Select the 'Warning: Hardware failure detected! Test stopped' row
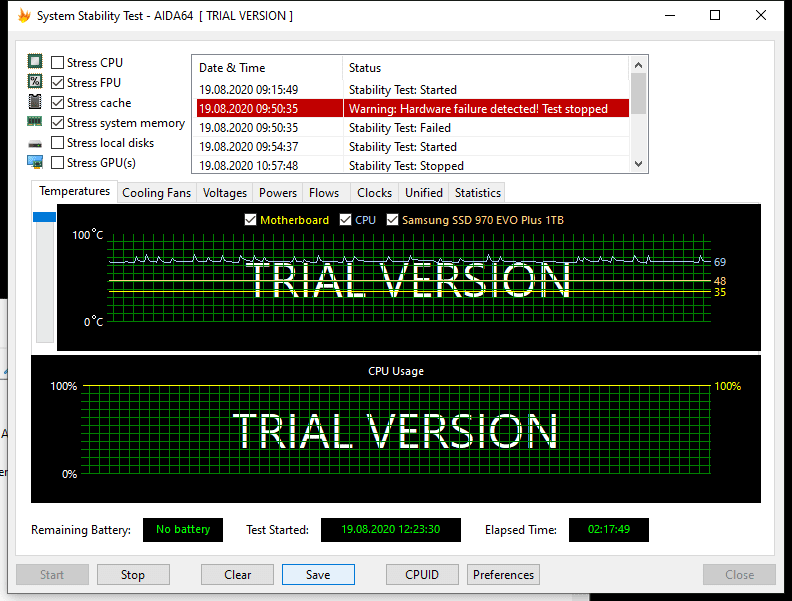 413,109
